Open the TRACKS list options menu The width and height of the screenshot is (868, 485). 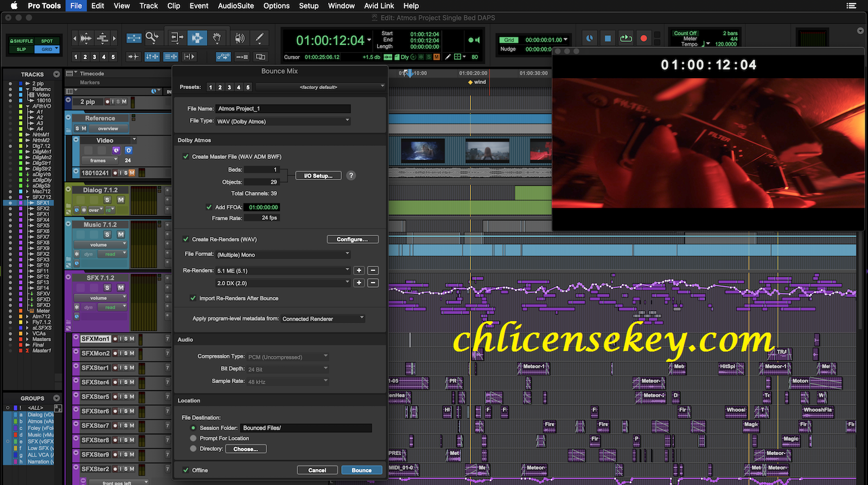click(x=56, y=74)
